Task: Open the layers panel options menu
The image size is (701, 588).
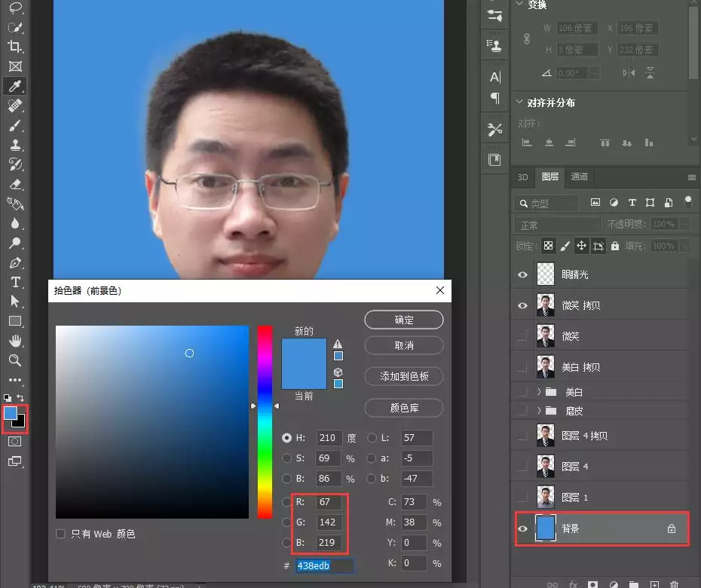Action: click(x=692, y=177)
